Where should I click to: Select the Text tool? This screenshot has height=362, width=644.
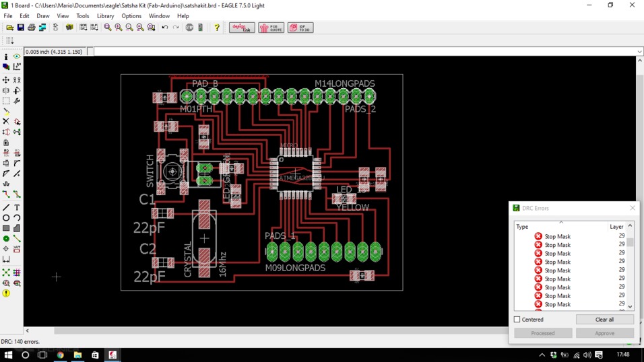coord(17,208)
